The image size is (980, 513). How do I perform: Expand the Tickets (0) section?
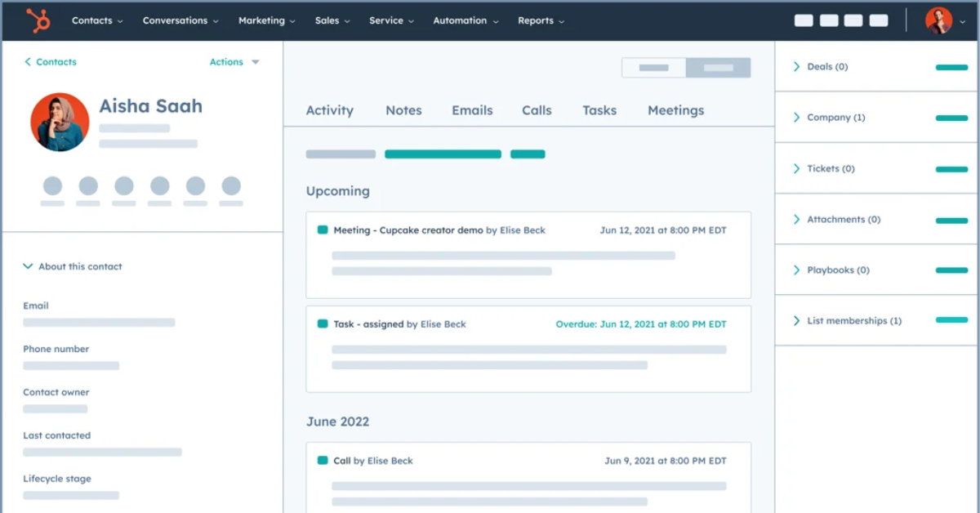click(823, 168)
